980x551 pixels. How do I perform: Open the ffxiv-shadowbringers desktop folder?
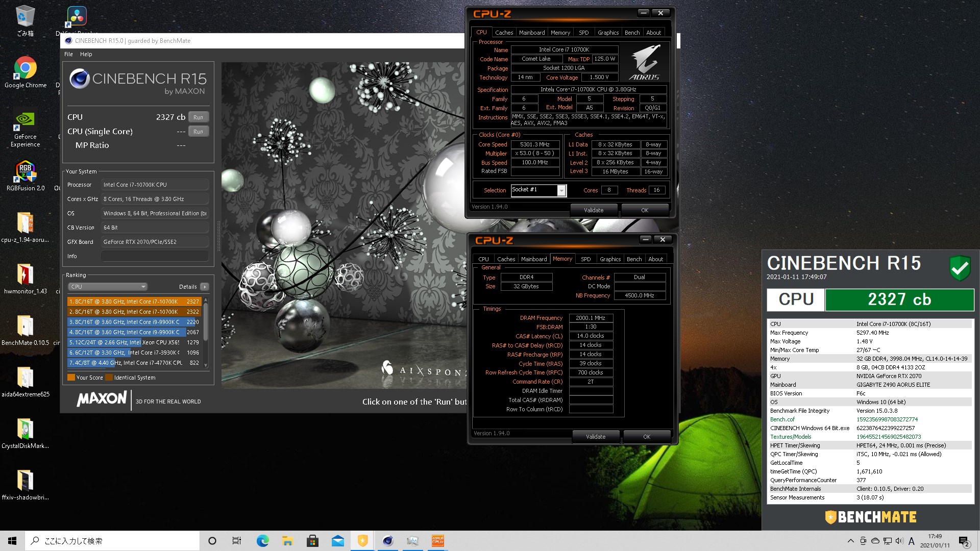pos(25,485)
